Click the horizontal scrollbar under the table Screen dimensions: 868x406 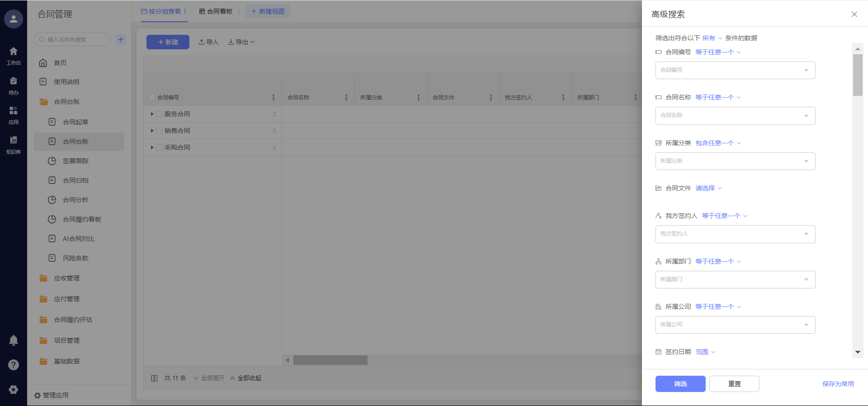pos(330,360)
